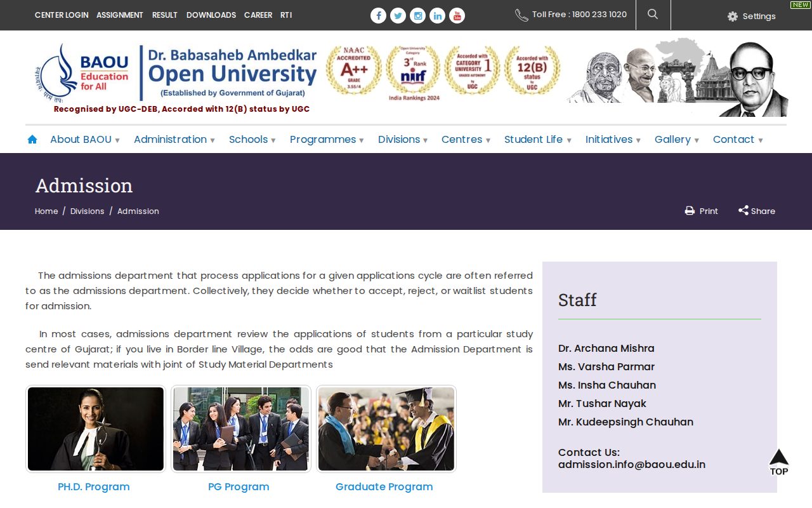Click the Category 1 University badge
This screenshot has height=508, width=812.
(x=473, y=70)
